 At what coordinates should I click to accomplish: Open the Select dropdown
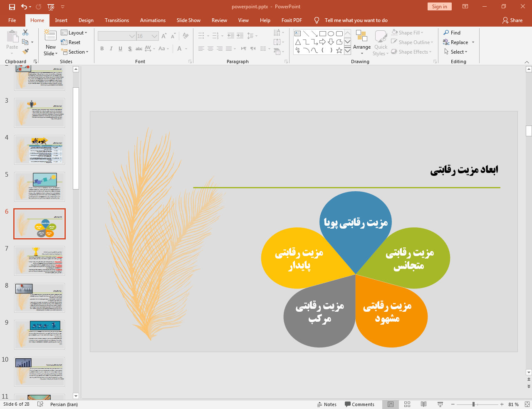(456, 52)
